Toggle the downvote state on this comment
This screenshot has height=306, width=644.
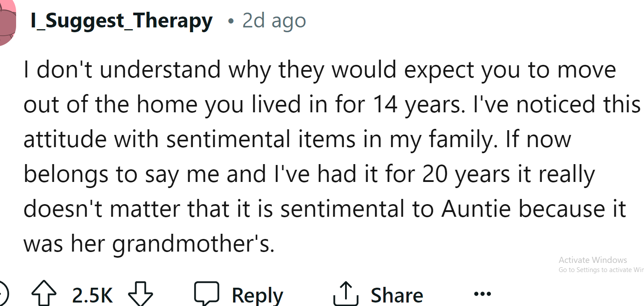(139, 295)
